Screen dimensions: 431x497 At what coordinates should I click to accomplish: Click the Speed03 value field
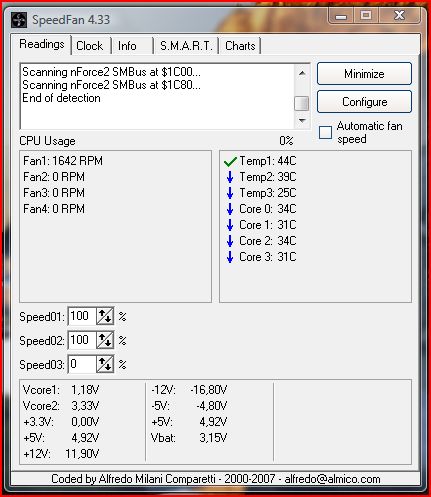[82, 364]
